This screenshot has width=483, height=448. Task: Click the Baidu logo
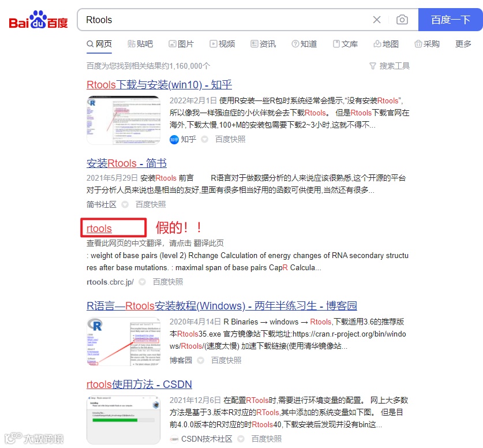pos(38,20)
